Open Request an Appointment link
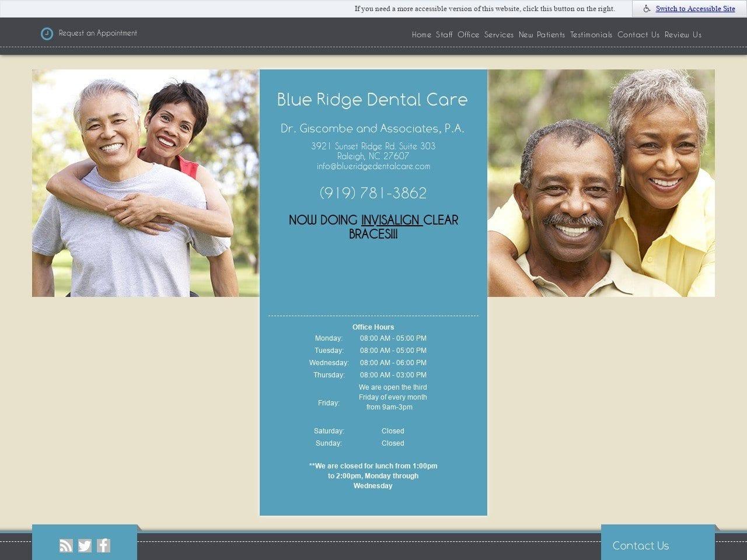 tap(98, 33)
